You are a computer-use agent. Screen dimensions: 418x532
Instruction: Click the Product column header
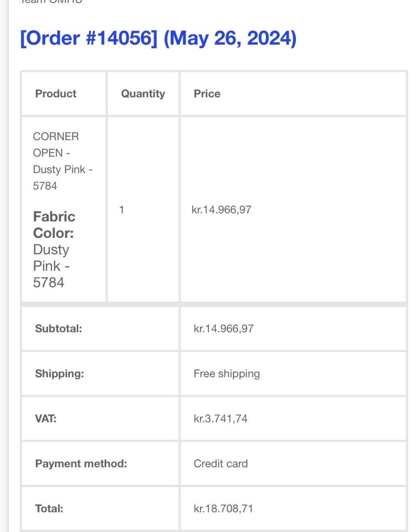click(56, 94)
